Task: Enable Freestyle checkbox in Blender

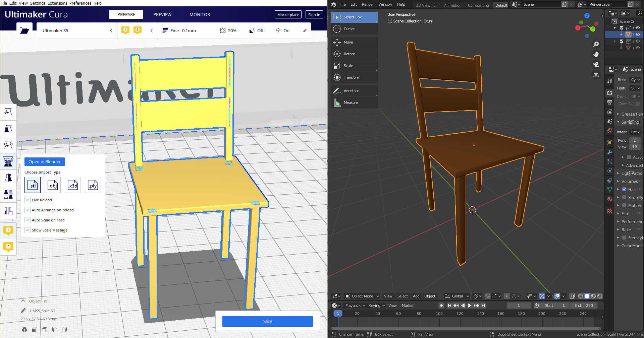Action: (624, 238)
